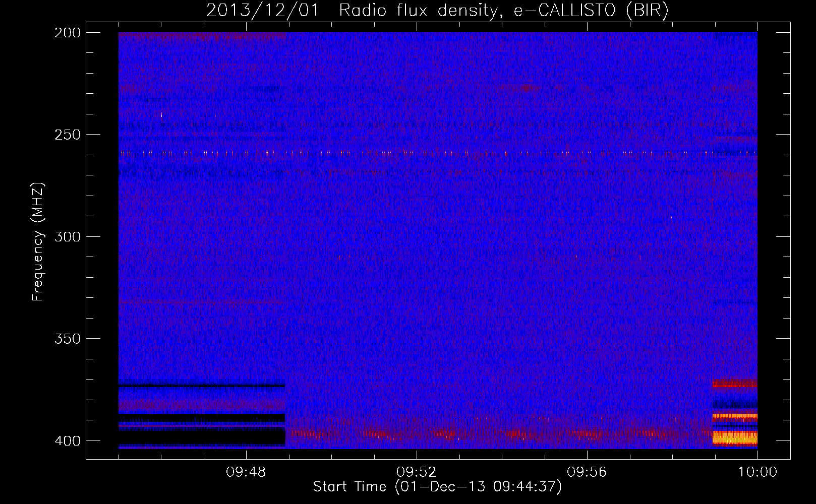Click the 09:48 time tick label

(x=246, y=472)
